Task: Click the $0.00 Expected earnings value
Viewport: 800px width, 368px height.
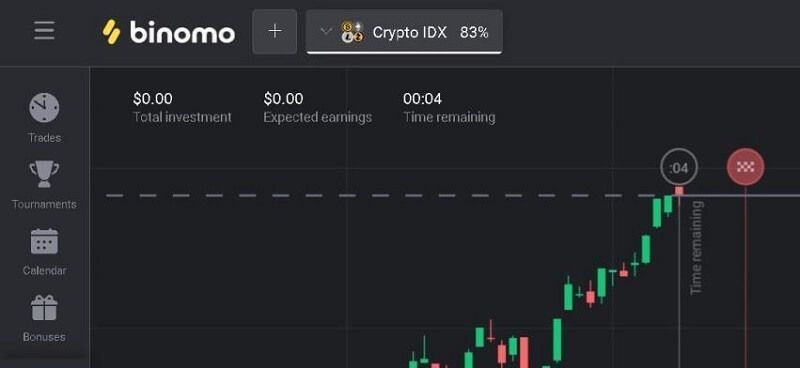Action: click(283, 99)
